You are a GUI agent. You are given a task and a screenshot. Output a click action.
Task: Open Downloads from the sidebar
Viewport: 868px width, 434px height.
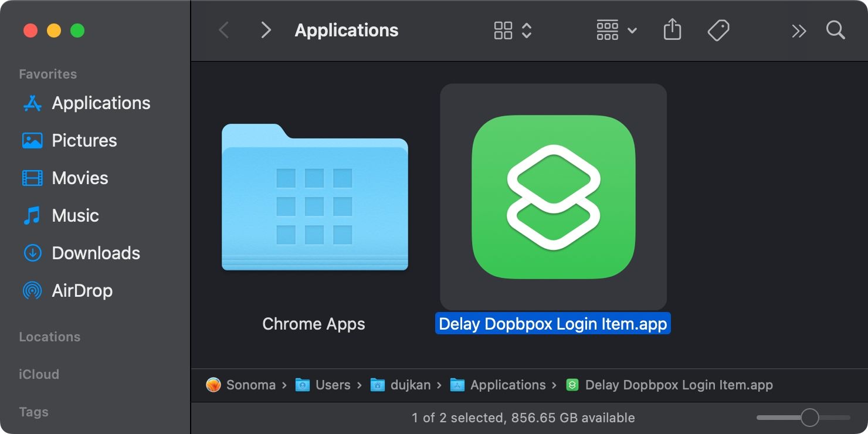tap(96, 253)
